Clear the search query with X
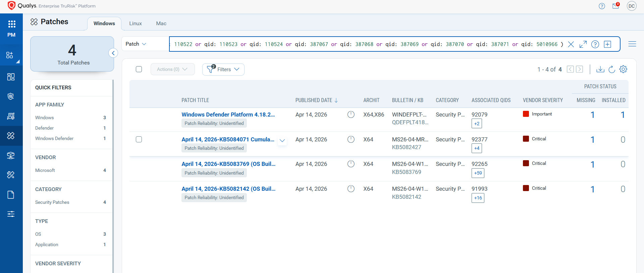The width and height of the screenshot is (644, 273). (571, 44)
